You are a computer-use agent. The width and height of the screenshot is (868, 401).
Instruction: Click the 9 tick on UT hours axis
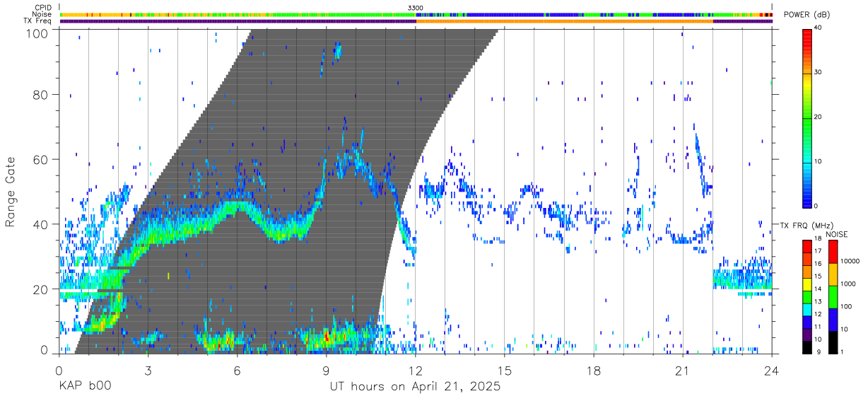327,371
